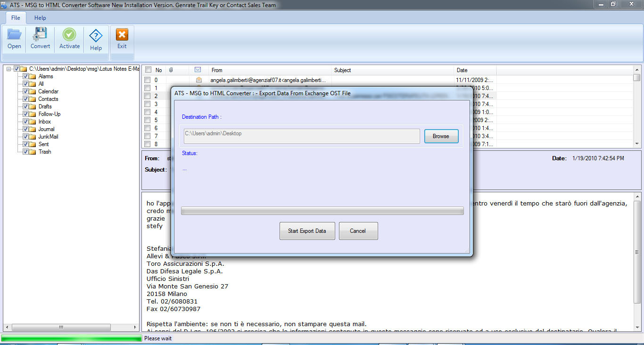The height and width of the screenshot is (345, 644).
Task: Toggle the JunkMail folder checkbox
Action: coord(25,137)
